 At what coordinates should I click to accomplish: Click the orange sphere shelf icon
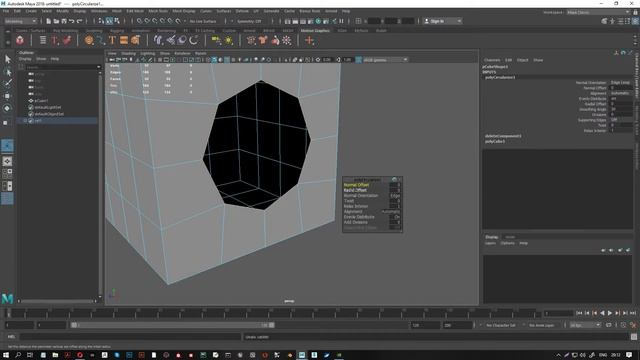point(89,40)
